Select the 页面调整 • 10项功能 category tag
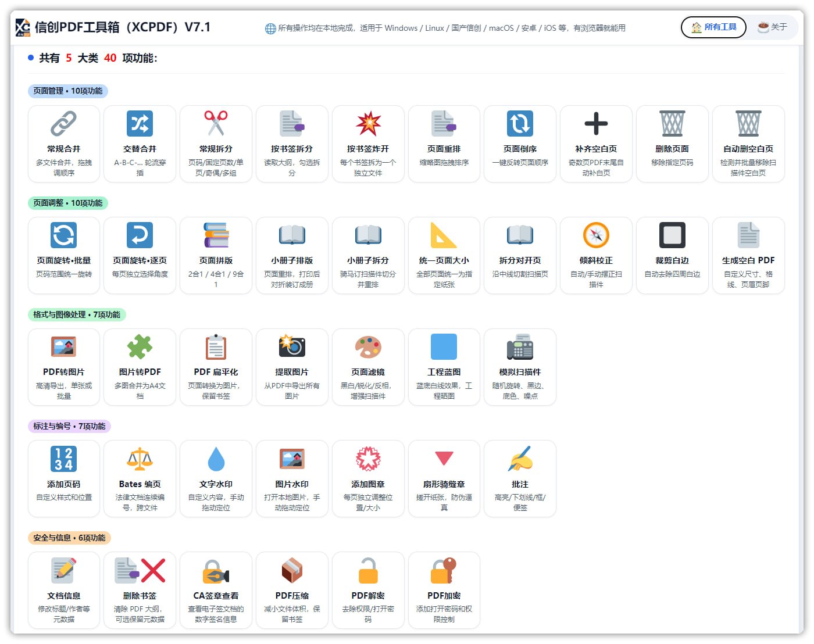 (x=68, y=203)
